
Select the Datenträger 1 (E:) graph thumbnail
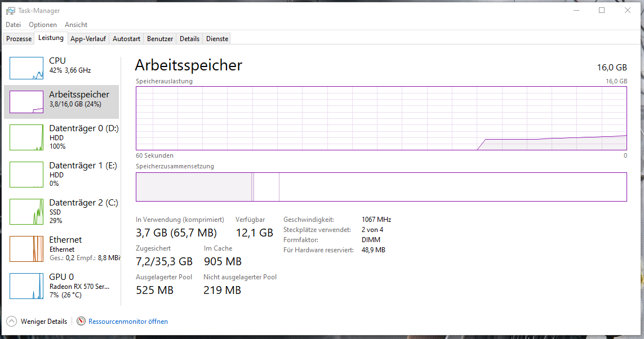point(26,175)
